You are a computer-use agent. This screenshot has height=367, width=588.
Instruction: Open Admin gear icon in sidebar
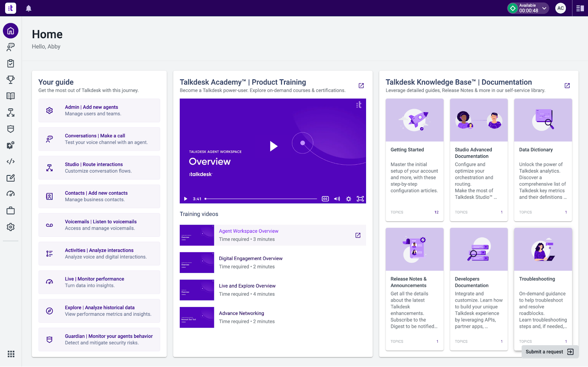click(11, 227)
